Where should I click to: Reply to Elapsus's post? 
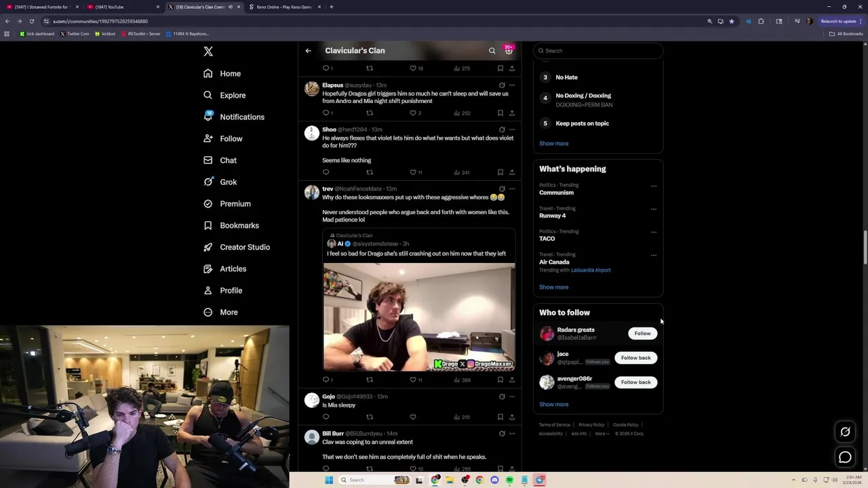(x=326, y=113)
